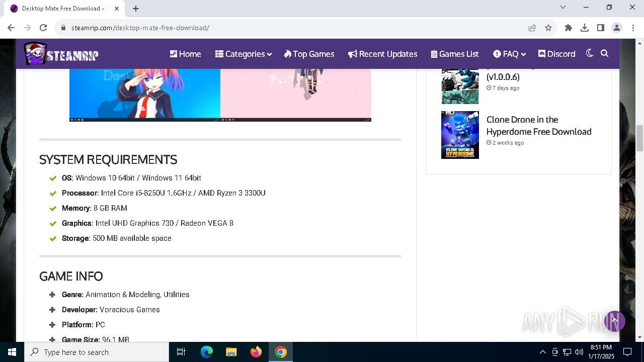Viewport: 644px width, 362px height.
Task: Open the (v1.0.0.6) game post link
Action: [x=503, y=77]
